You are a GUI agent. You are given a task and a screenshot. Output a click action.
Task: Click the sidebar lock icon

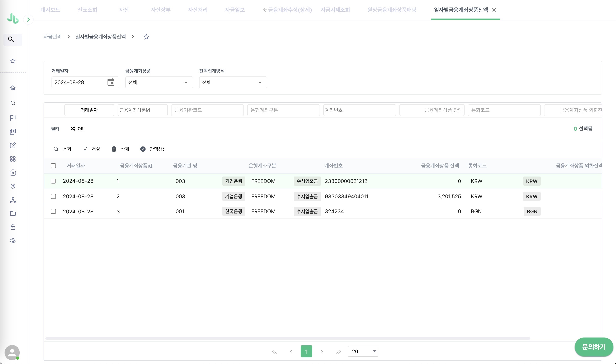tap(13, 227)
